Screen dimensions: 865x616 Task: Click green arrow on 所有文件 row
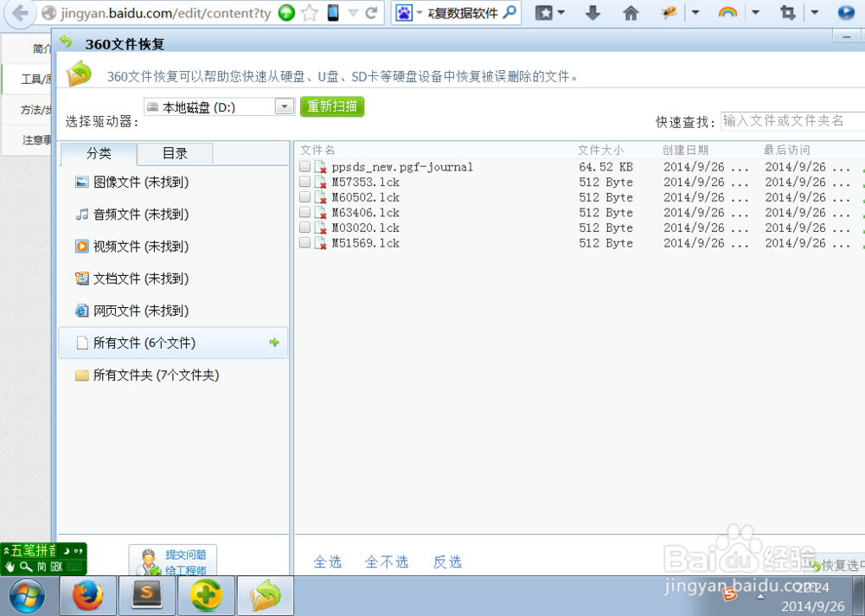tap(274, 343)
